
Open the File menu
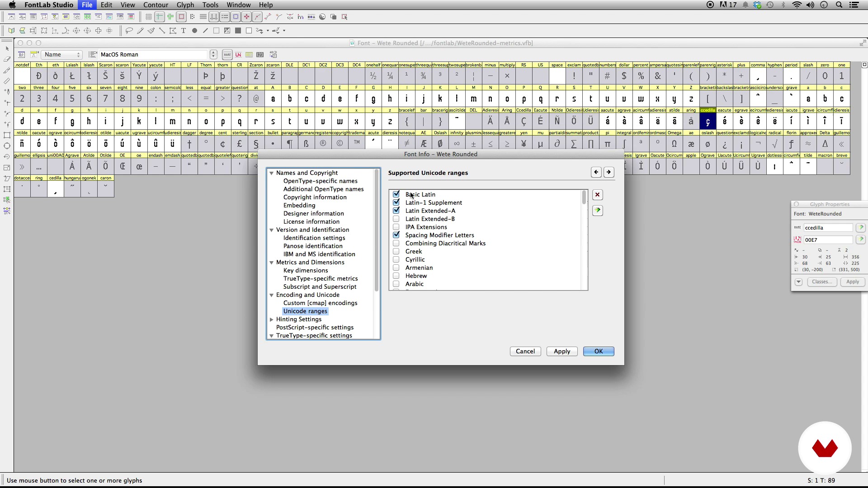click(x=87, y=5)
